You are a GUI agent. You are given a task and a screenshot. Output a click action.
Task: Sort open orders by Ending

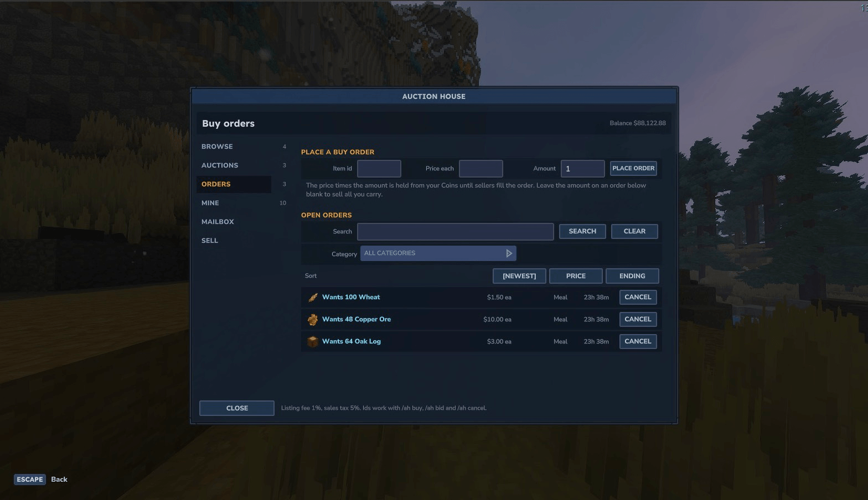pyautogui.click(x=632, y=276)
